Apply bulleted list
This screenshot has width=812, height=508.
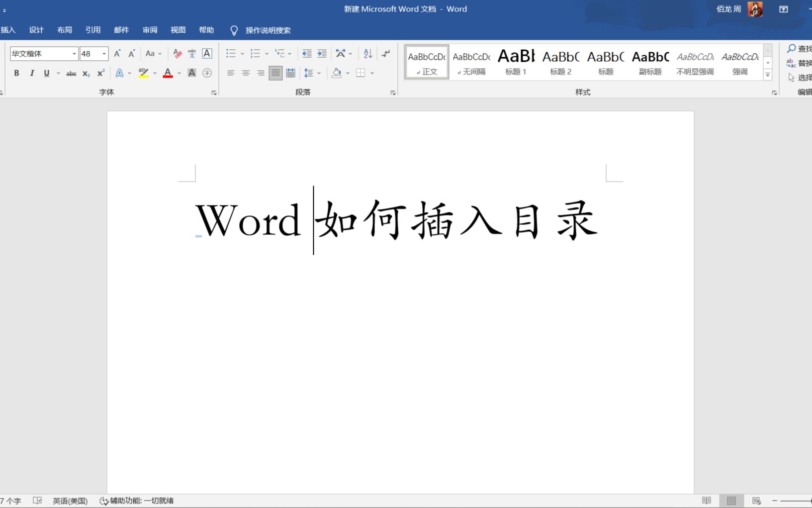click(x=231, y=54)
